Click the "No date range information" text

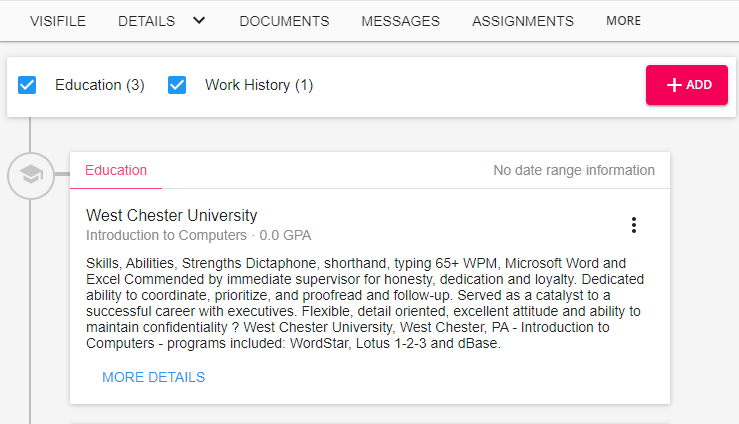coord(574,170)
